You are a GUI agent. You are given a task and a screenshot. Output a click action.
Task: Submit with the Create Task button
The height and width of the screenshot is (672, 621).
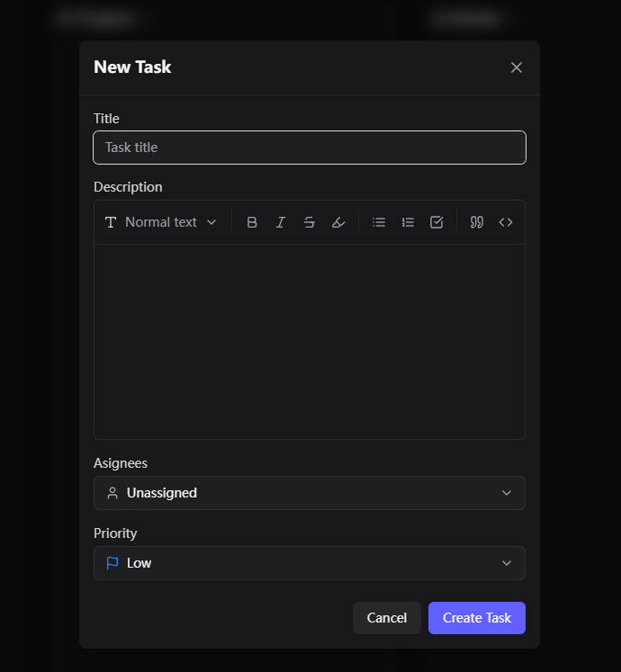(476, 618)
